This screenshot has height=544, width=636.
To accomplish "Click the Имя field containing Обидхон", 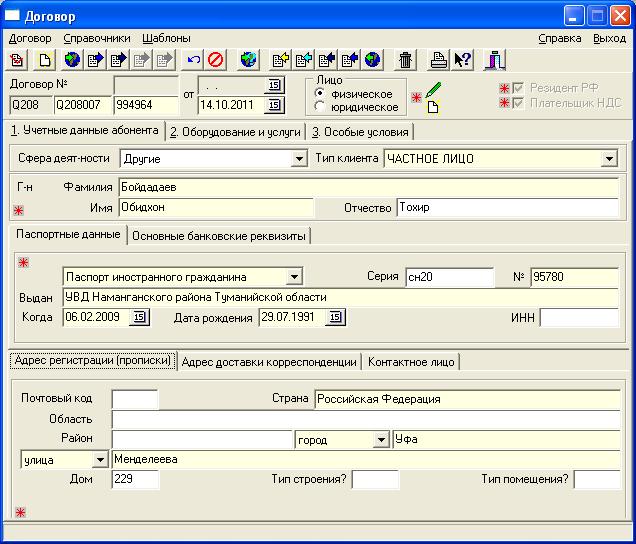I will click(x=216, y=208).
